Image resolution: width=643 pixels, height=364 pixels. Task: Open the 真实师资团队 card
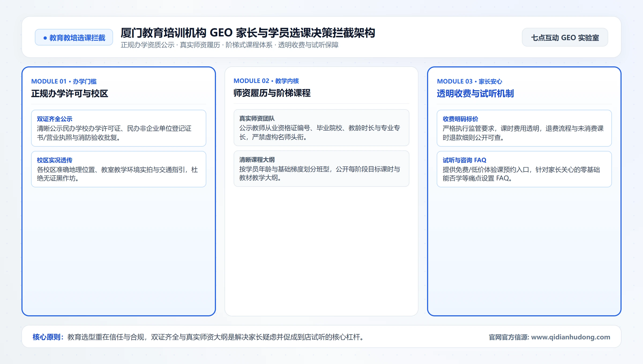click(x=322, y=128)
